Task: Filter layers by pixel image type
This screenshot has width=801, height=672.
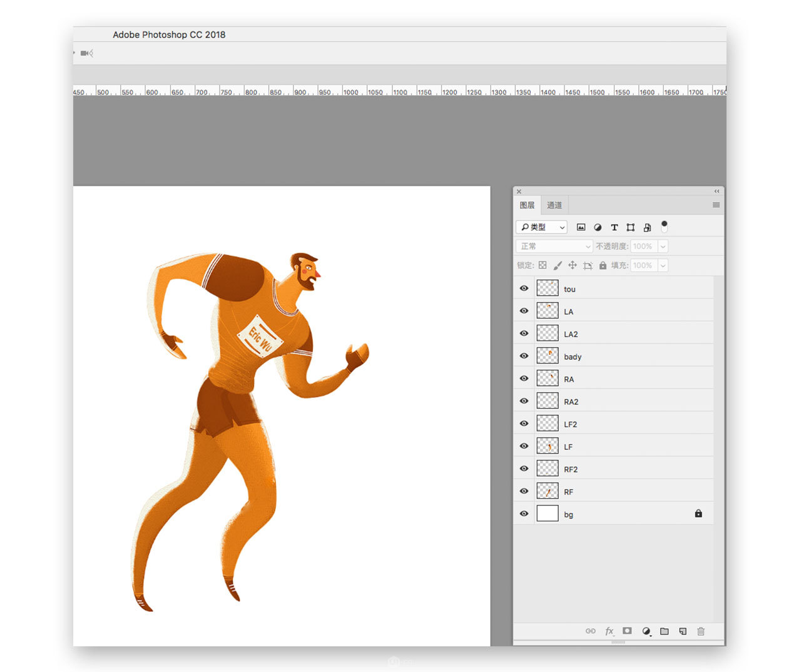Action: coord(581,227)
